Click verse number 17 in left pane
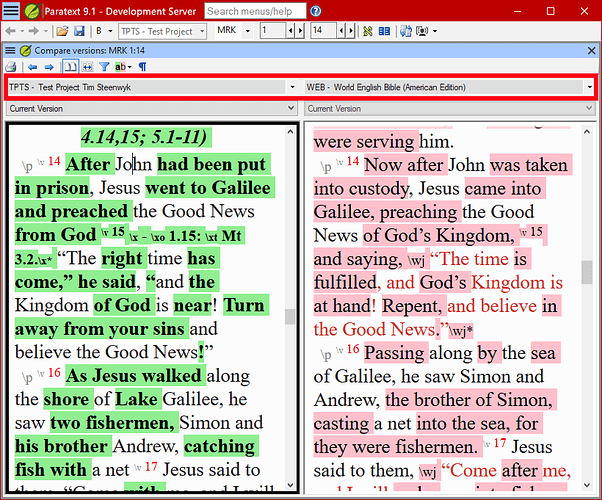 [x=151, y=467]
